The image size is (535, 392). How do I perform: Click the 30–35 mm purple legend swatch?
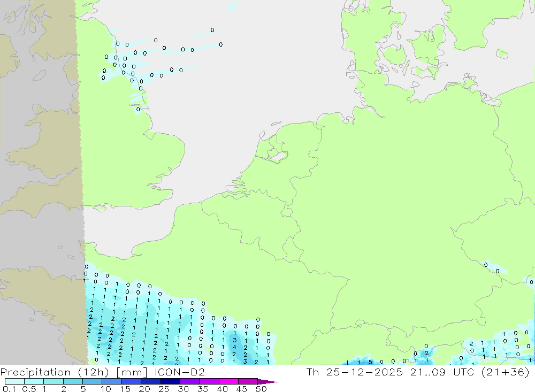click(x=190, y=381)
